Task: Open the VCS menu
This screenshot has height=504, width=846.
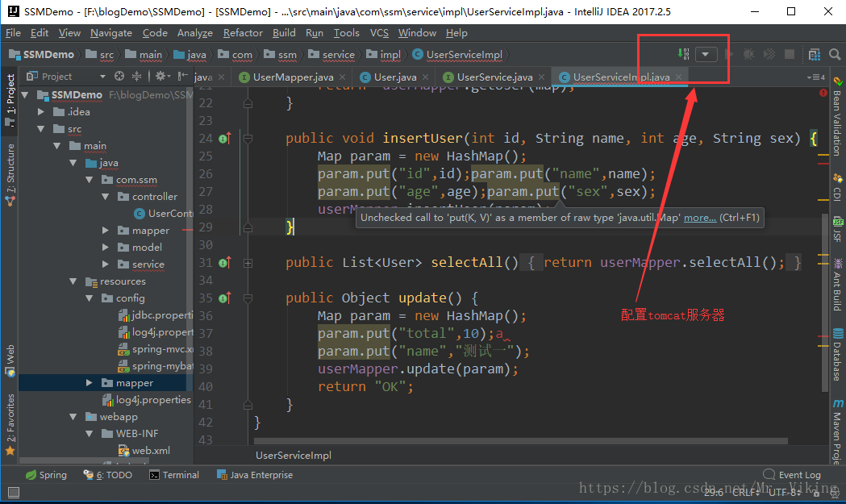Action: [x=379, y=33]
